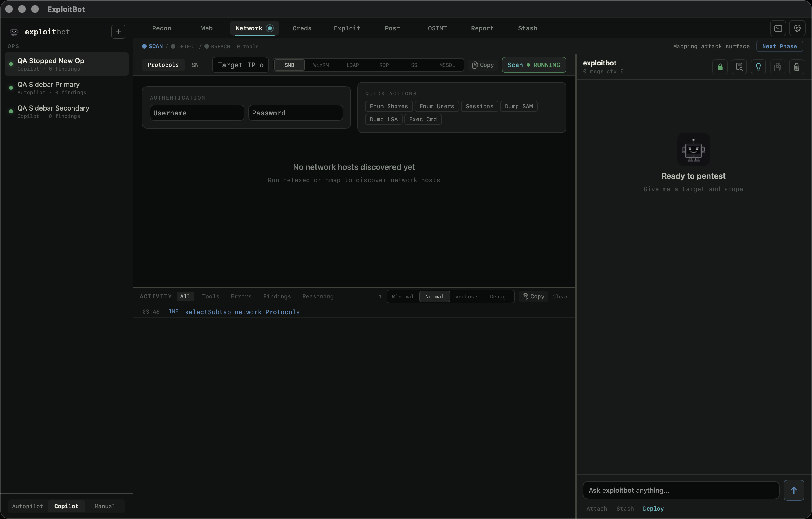Click Copy next to protocol selector
812x519 pixels.
483,65
